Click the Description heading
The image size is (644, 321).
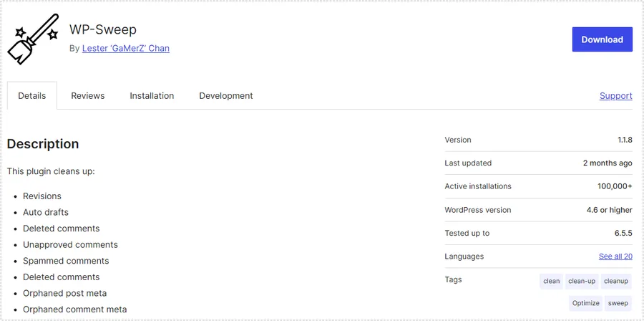(x=43, y=144)
